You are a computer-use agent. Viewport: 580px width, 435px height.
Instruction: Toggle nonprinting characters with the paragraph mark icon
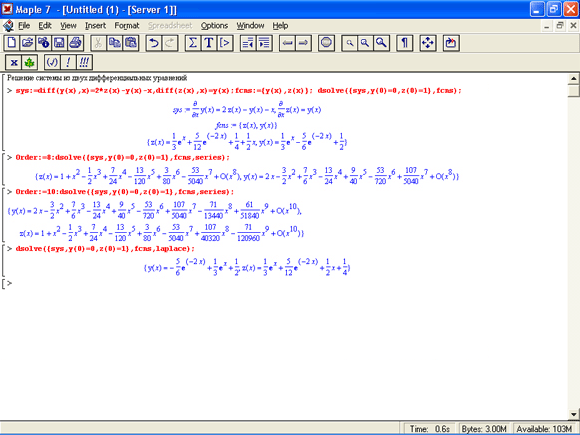404,43
